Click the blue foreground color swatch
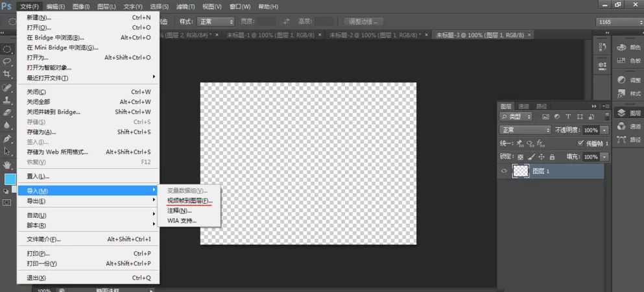Viewport: 644px width, 292px height. coord(10,179)
